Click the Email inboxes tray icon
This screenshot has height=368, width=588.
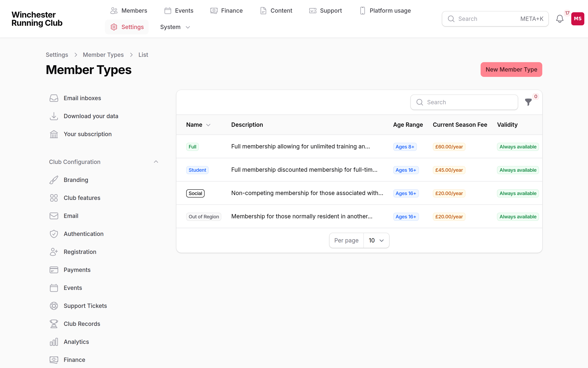point(54,98)
